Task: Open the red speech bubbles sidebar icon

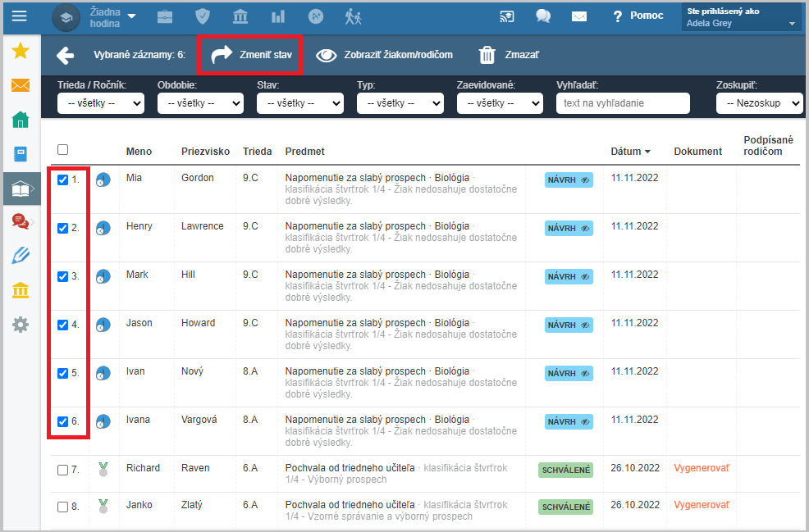Action: [21, 221]
